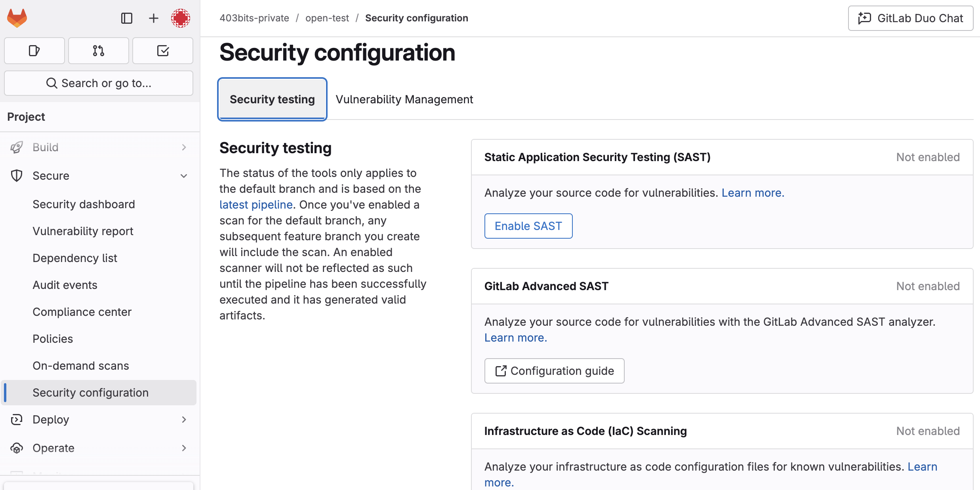980x490 pixels.
Task: Click SAST Not enabled status
Action: (928, 157)
